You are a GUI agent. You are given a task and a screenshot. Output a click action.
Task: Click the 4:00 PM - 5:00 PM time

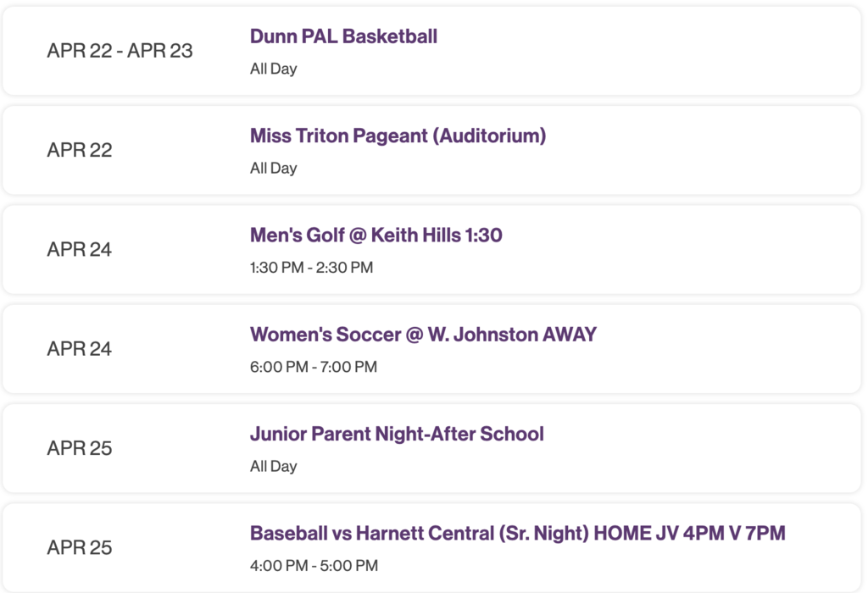click(x=314, y=565)
